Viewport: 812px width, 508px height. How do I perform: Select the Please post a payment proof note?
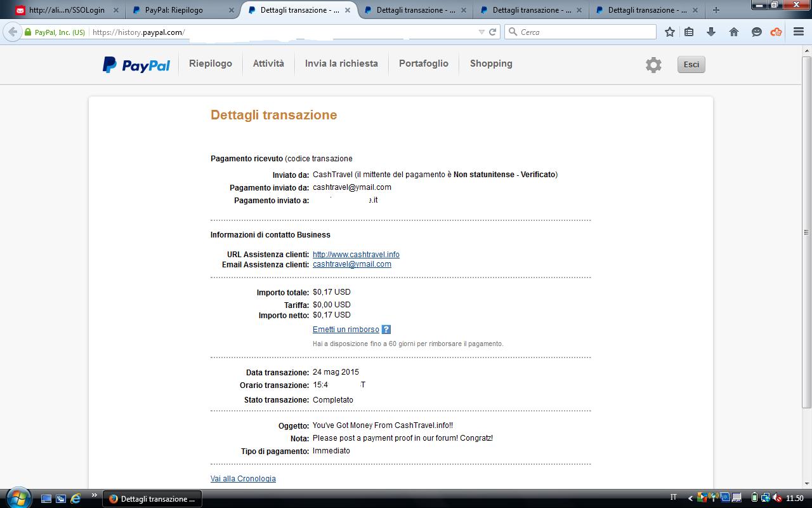403,438
